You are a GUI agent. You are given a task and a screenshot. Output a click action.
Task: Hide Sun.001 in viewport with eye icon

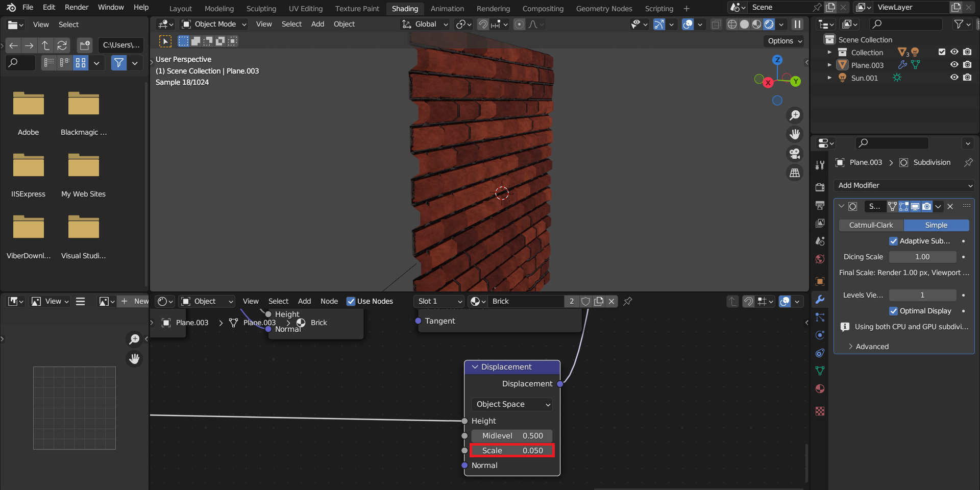pos(954,78)
